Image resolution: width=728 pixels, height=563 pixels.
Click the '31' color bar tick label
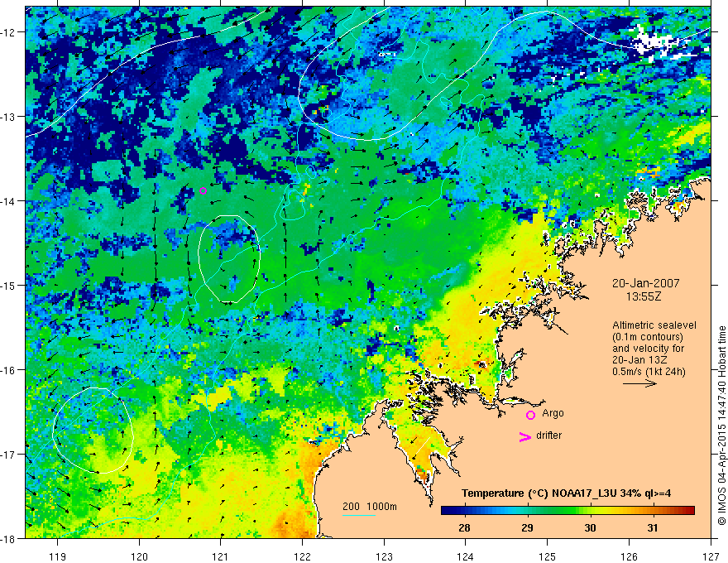(653, 528)
